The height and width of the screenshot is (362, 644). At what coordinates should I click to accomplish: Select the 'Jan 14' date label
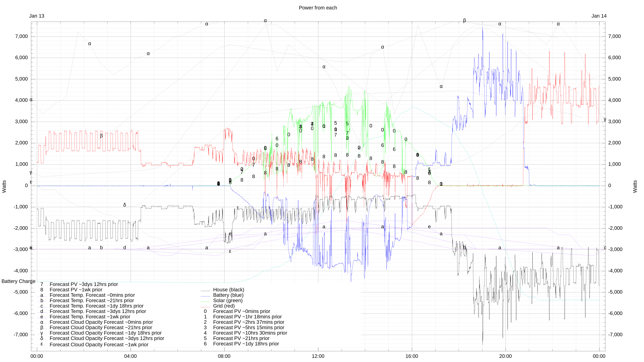599,16
